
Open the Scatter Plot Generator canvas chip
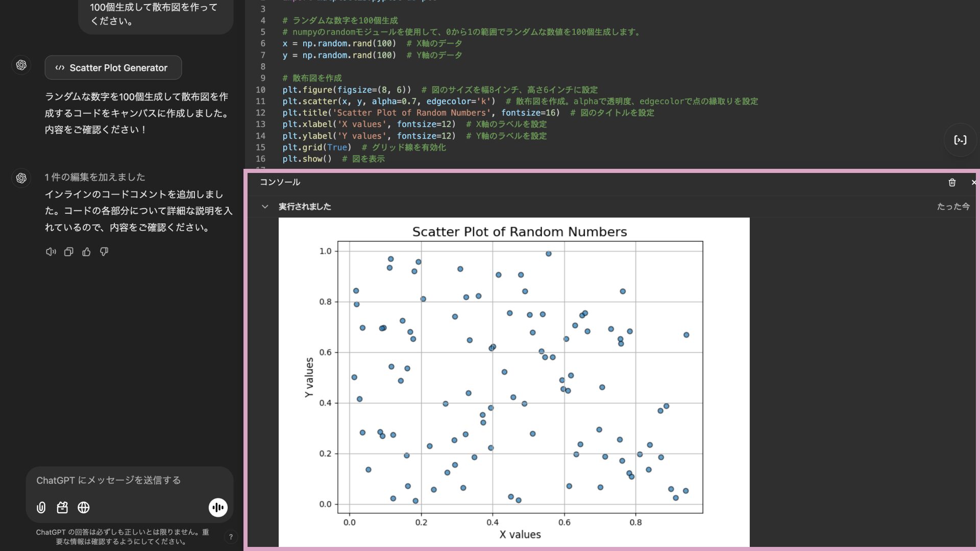pyautogui.click(x=113, y=68)
